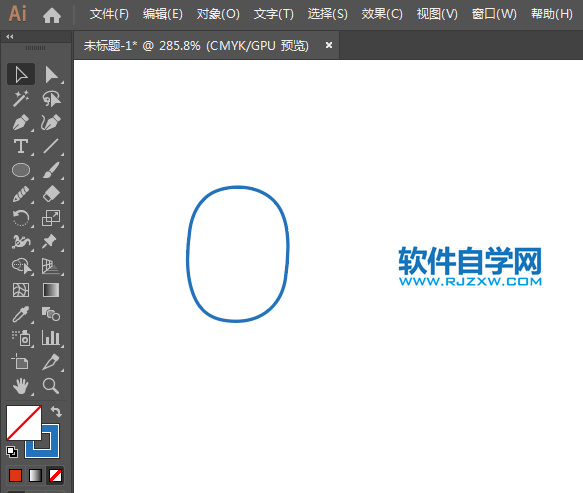The image size is (583, 493).
Task: Select the Artboard tool
Action: pos(20,362)
